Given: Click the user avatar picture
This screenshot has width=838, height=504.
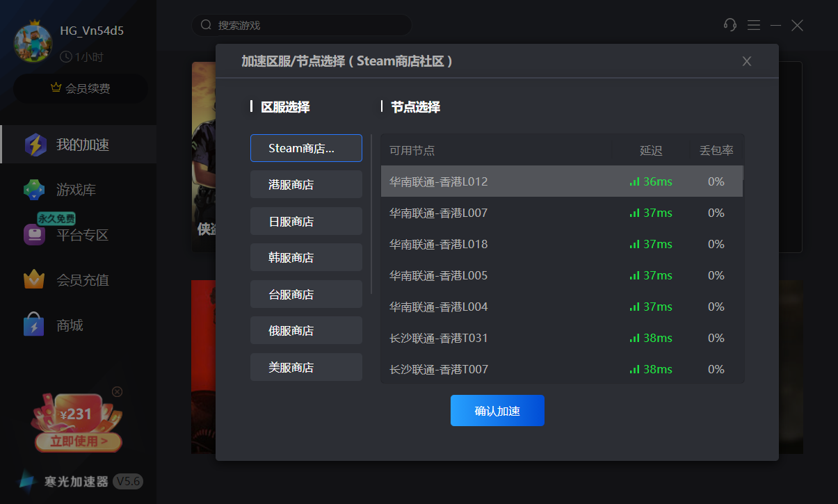Looking at the screenshot, I should (33, 42).
